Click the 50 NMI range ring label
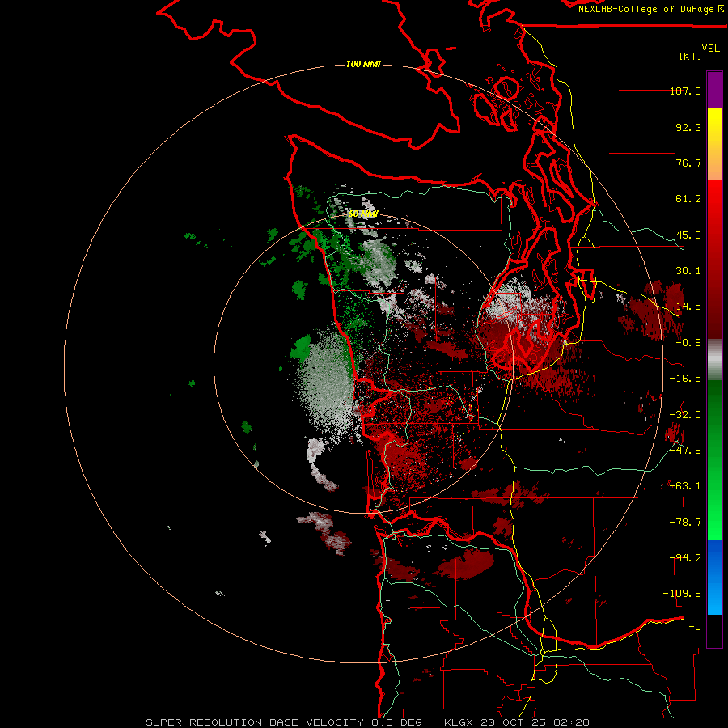This screenshot has height=728, width=728. [x=363, y=214]
